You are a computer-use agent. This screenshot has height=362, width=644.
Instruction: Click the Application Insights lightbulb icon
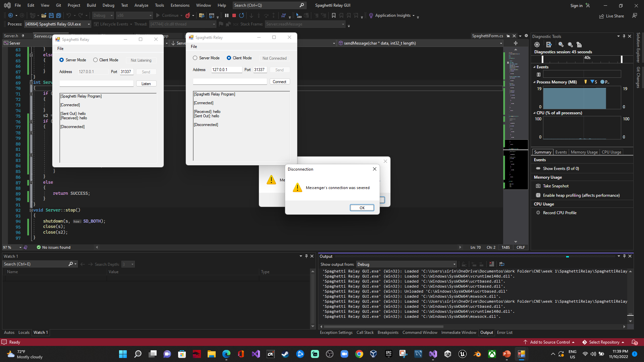point(371,15)
